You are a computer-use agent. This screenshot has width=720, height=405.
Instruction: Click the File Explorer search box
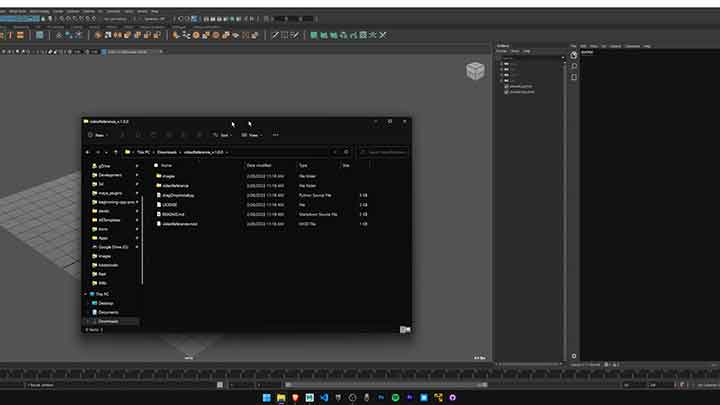tap(385, 152)
